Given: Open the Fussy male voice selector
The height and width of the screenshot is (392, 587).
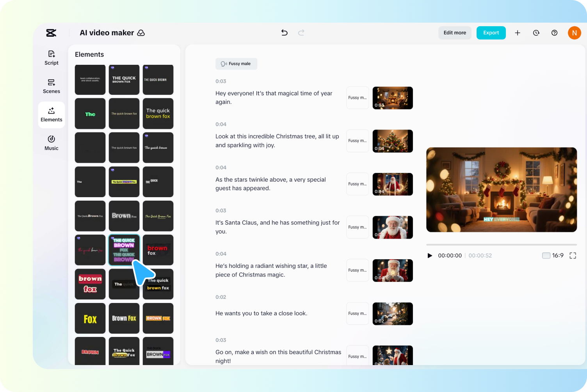Looking at the screenshot, I should pyautogui.click(x=236, y=64).
